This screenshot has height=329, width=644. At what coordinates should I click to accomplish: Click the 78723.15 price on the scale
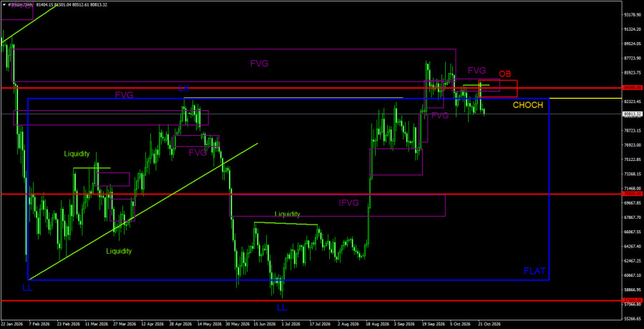(632, 131)
